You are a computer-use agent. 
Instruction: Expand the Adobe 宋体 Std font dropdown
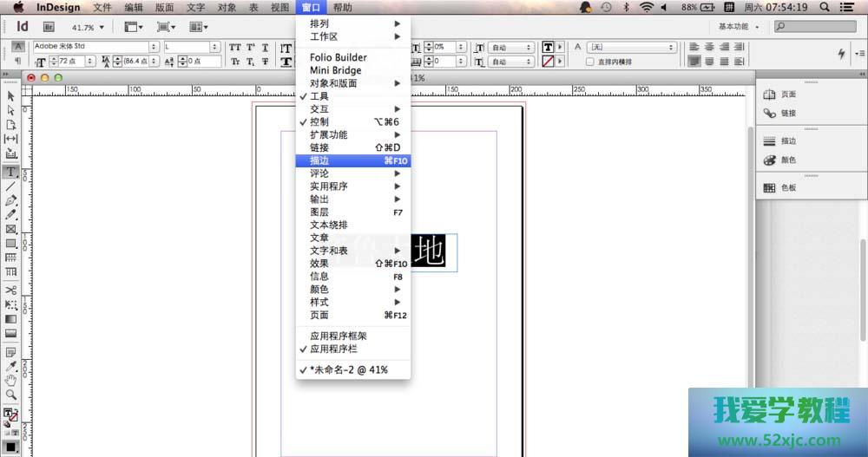[x=154, y=47]
